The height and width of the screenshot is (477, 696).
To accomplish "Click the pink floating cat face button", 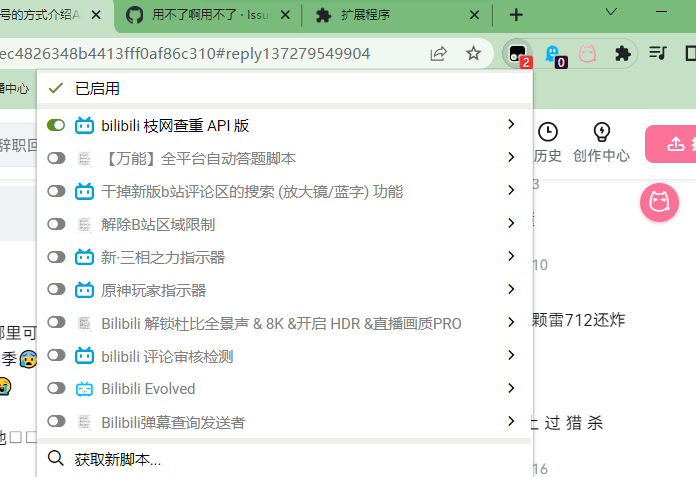I will pos(659,202).
